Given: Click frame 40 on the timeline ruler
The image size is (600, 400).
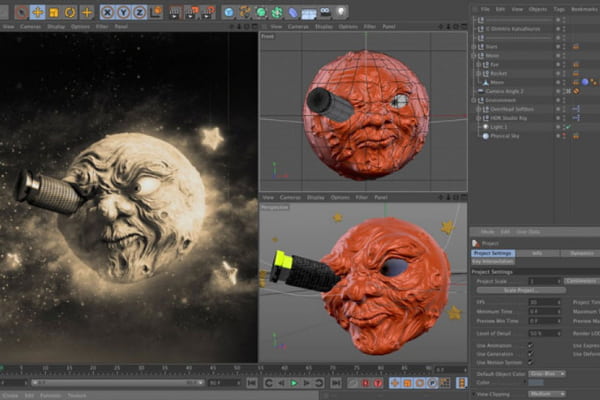Looking at the screenshot, I should 189,369.
